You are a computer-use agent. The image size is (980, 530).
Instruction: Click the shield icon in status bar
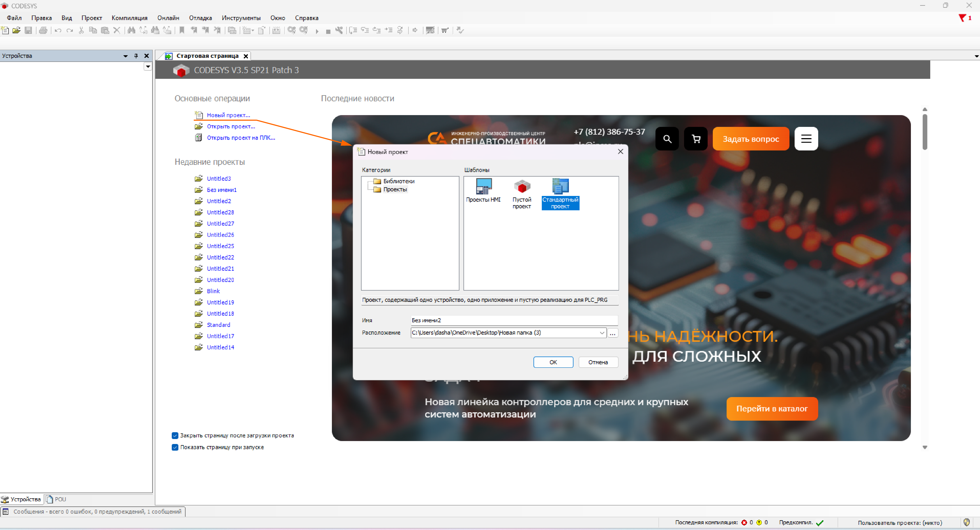(967, 522)
